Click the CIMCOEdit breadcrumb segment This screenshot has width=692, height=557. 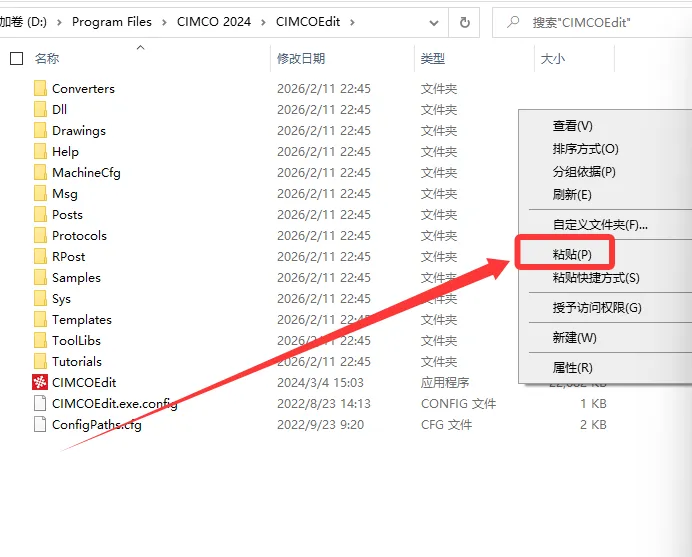pos(308,22)
